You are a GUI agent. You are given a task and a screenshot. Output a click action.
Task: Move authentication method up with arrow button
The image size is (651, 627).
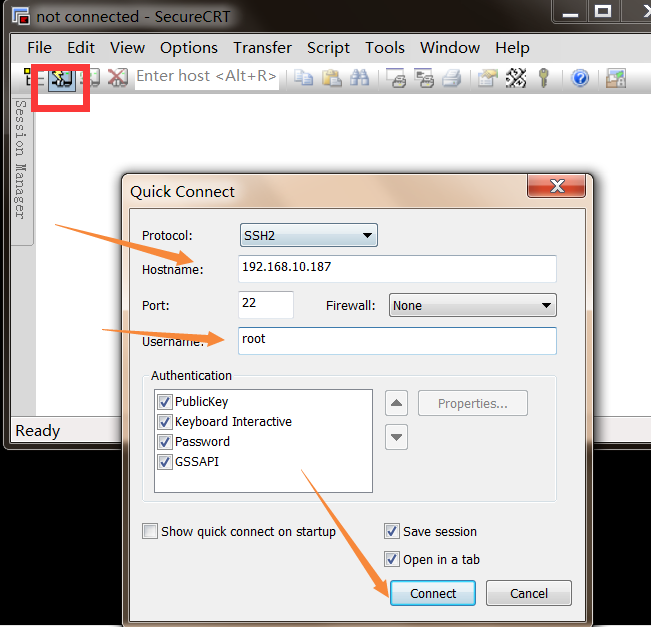396,403
